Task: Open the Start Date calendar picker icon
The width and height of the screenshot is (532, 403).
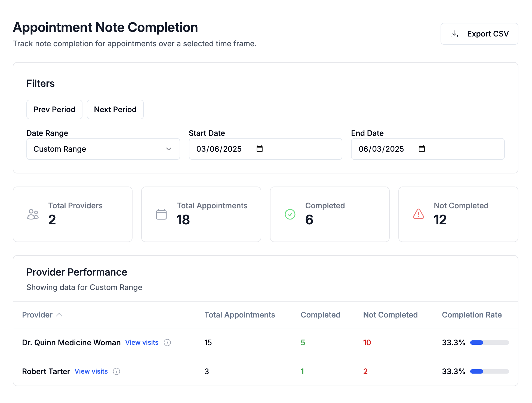Action: pyautogui.click(x=259, y=149)
